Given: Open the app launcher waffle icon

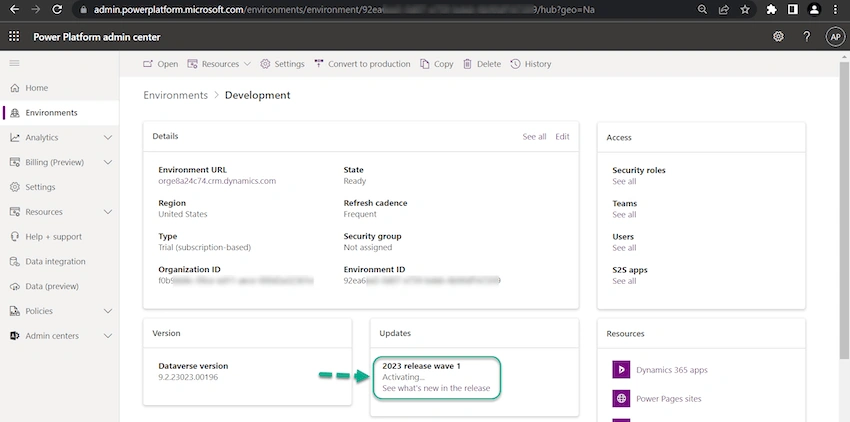Looking at the screenshot, I should (14, 36).
